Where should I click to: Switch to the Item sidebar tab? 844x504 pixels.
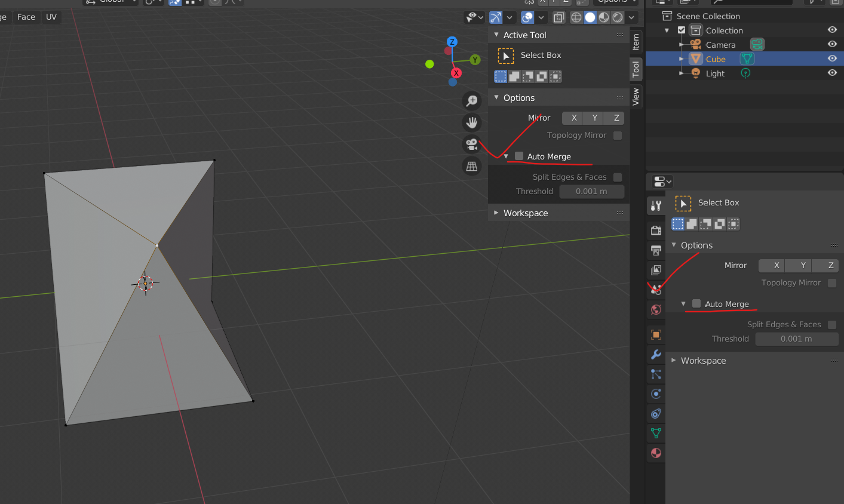pyautogui.click(x=636, y=42)
